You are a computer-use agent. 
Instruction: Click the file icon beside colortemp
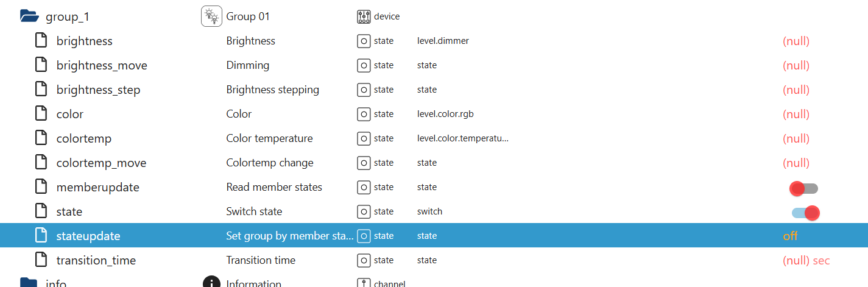point(41,138)
